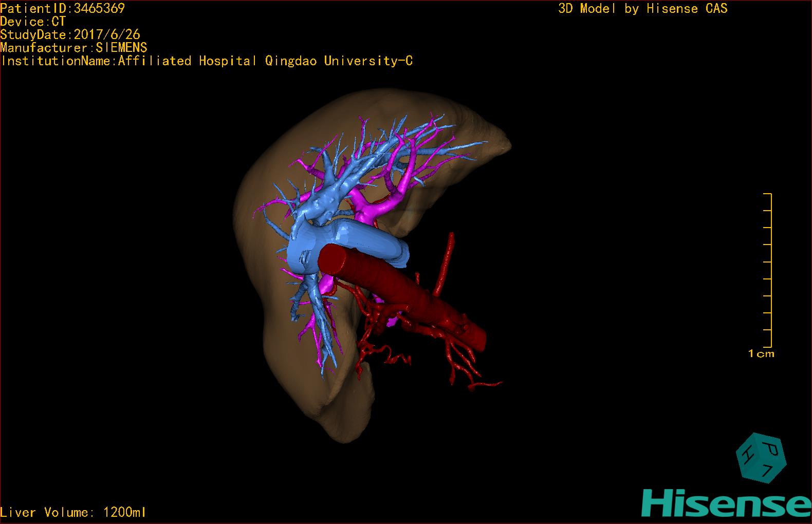Click the thin red vessel rising above the aorta
This screenshot has height=524, width=812.
tap(445, 262)
